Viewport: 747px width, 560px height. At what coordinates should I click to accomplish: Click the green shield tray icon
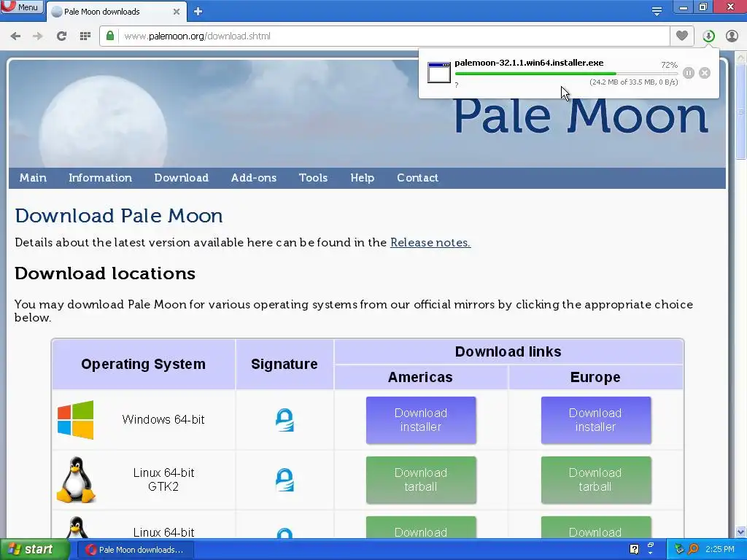click(x=679, y=549)
